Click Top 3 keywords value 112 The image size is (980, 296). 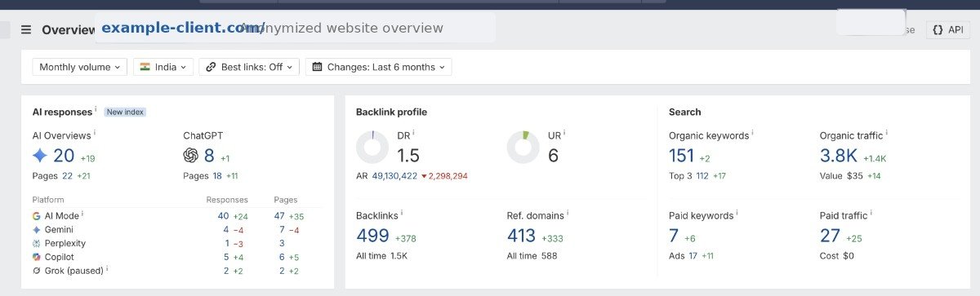(x=702, y=175)
